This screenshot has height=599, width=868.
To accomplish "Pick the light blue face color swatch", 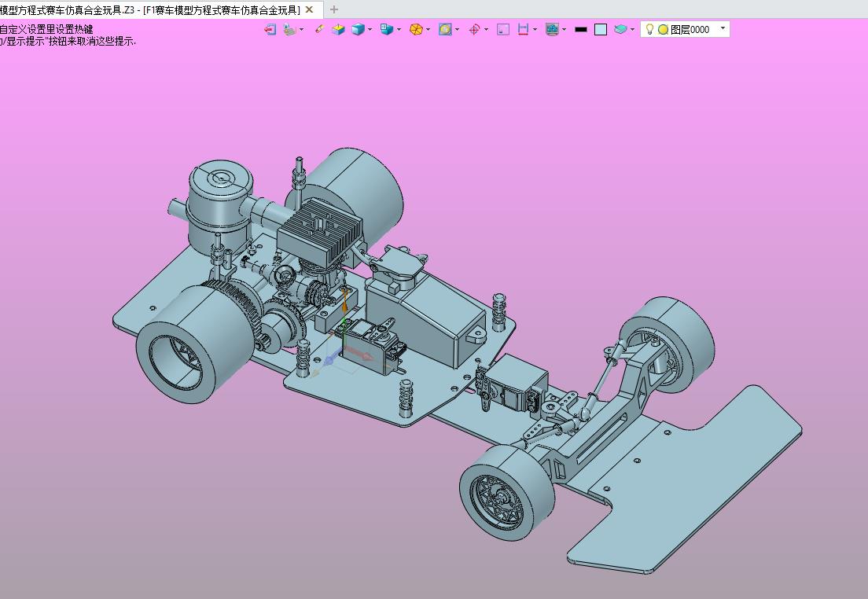I will click(601, 29).
